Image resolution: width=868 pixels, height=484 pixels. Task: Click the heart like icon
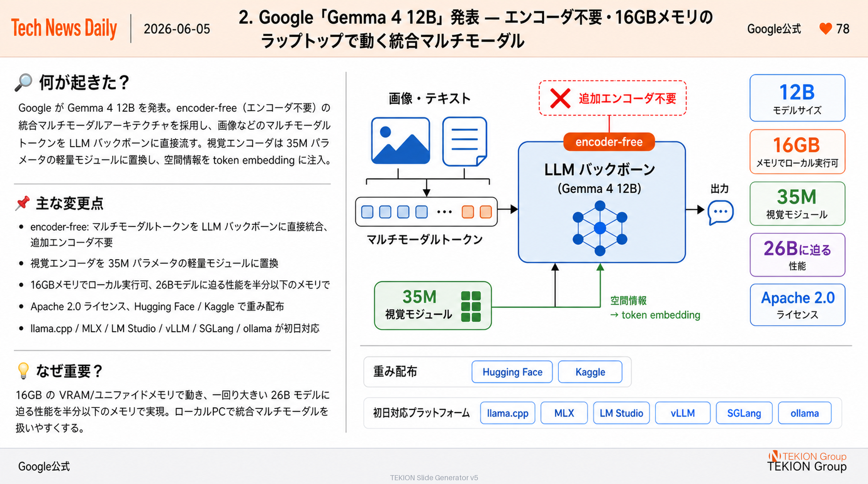(x=825, y=29)
